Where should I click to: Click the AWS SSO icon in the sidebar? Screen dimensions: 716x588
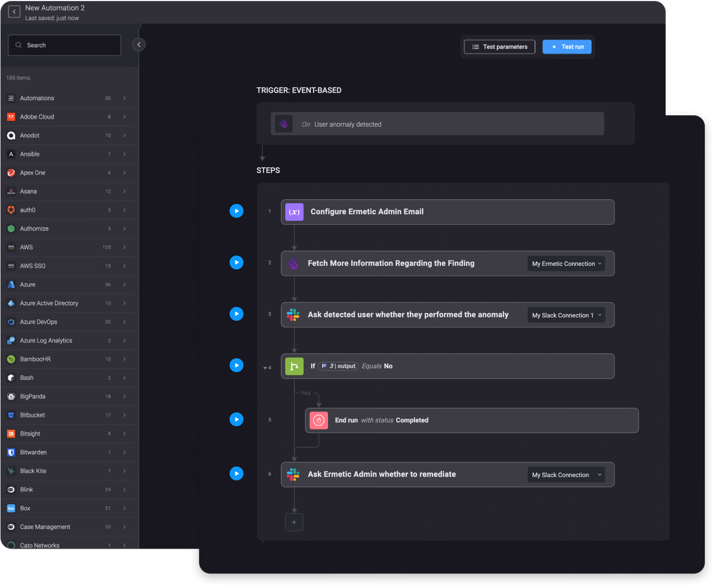click(11, 266)
